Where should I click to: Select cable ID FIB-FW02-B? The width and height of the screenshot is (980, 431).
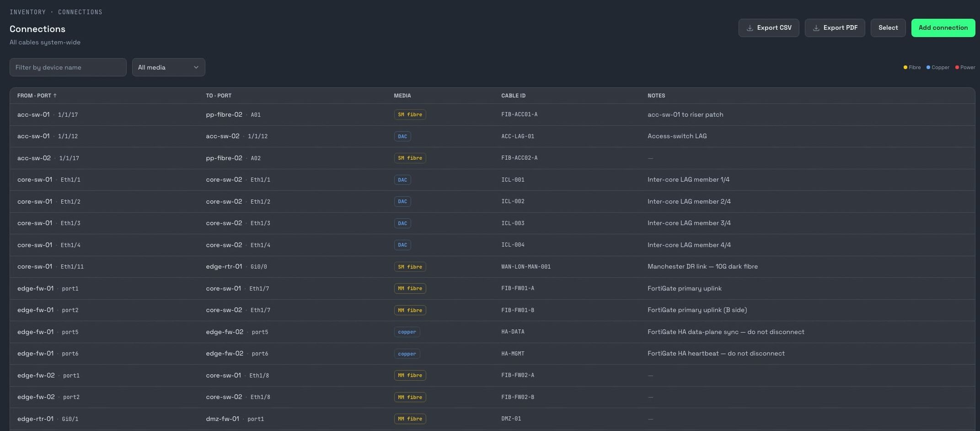coord(518,397)
